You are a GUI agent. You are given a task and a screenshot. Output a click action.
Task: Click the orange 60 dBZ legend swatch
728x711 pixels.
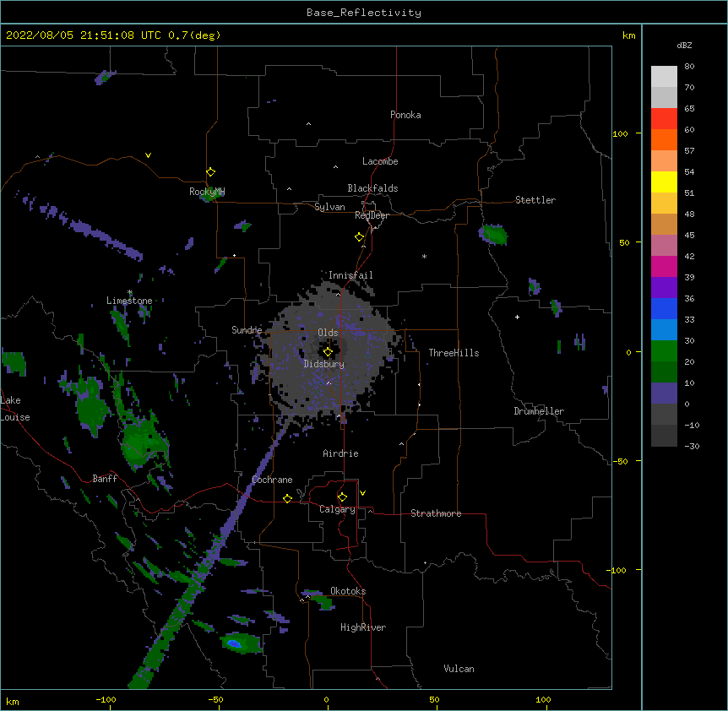pyautogui.click(x=664, y=139)
